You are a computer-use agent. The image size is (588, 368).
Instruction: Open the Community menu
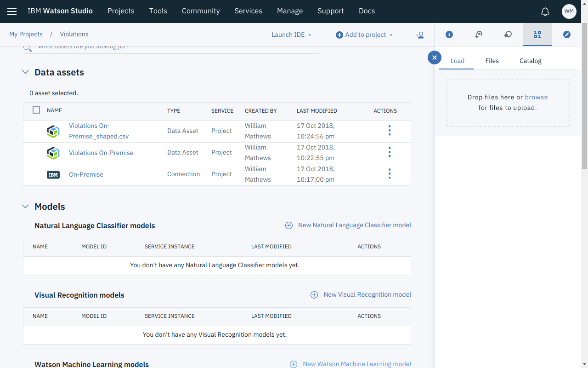coord(201,11)
